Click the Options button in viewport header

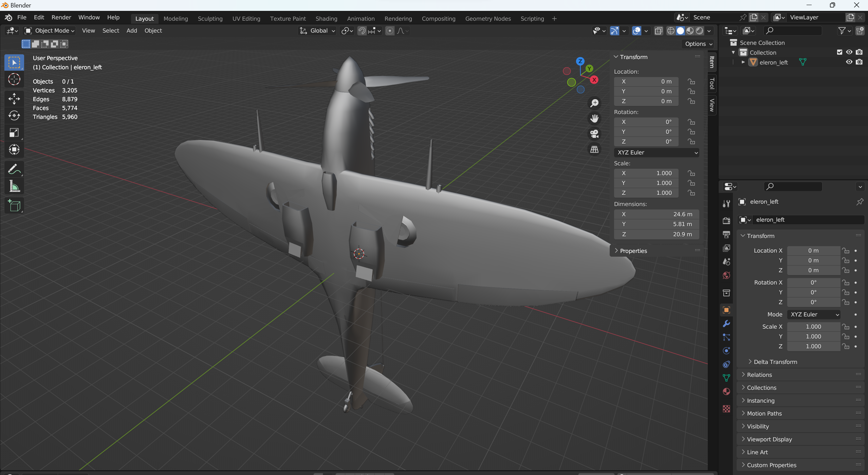(698, 44)
